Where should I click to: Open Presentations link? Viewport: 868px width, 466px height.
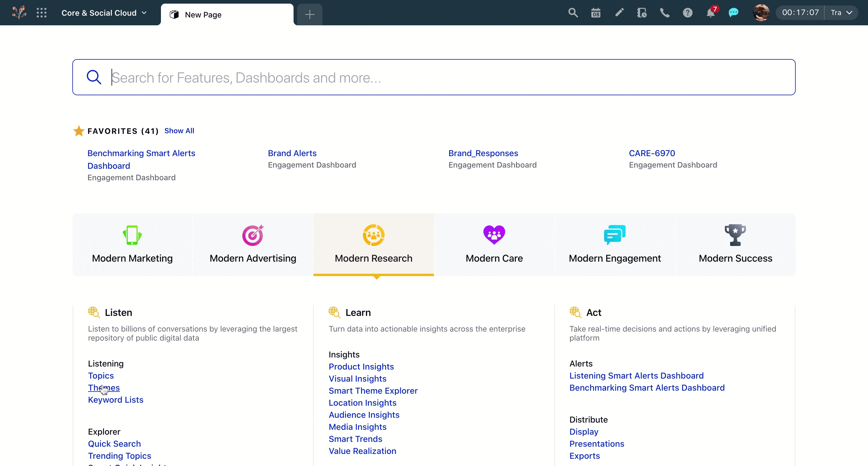pos(597,444)
